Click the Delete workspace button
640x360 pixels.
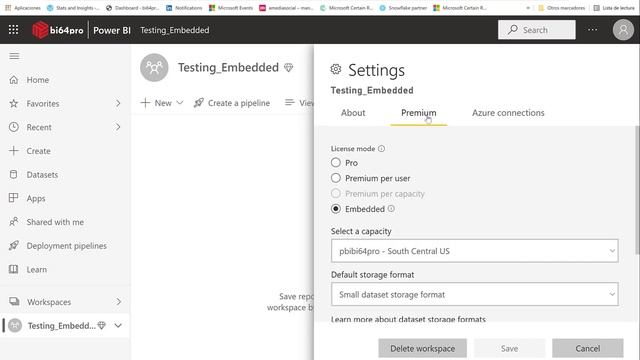coord(422,348)
